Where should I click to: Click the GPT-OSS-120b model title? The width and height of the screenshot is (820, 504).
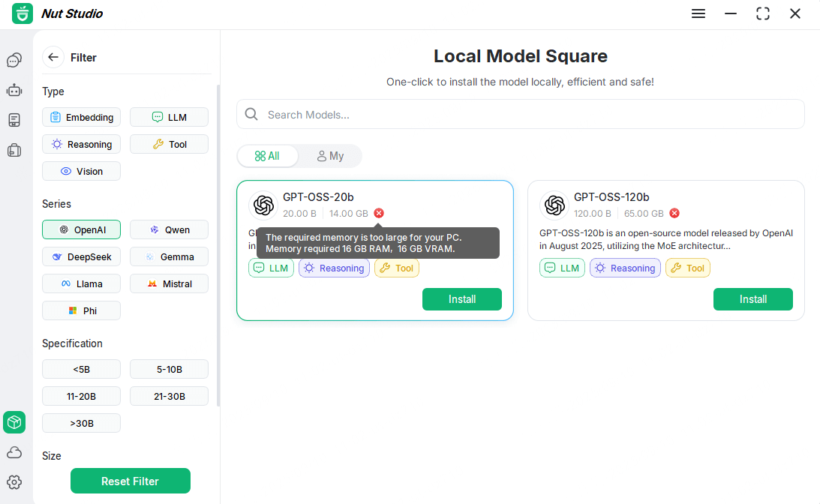pos(611,197)
